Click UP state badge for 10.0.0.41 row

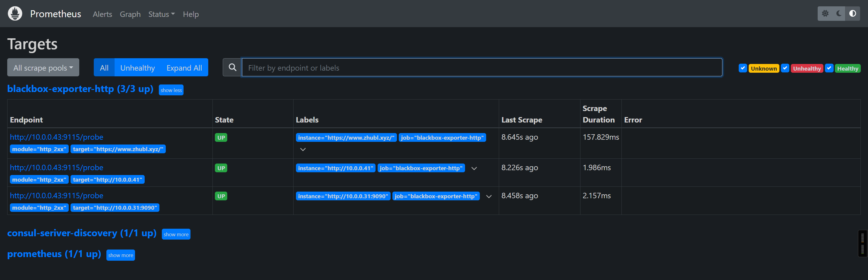coord(221,168)
